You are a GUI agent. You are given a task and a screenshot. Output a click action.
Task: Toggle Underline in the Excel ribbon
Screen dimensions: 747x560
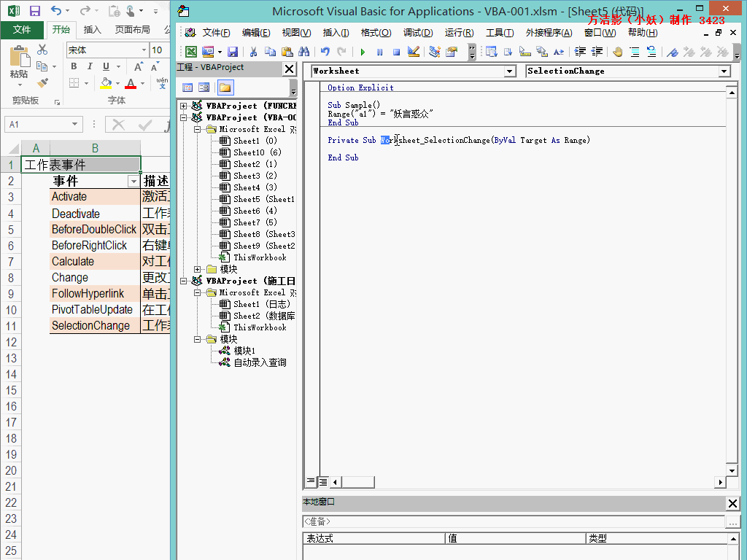[106, 66]
